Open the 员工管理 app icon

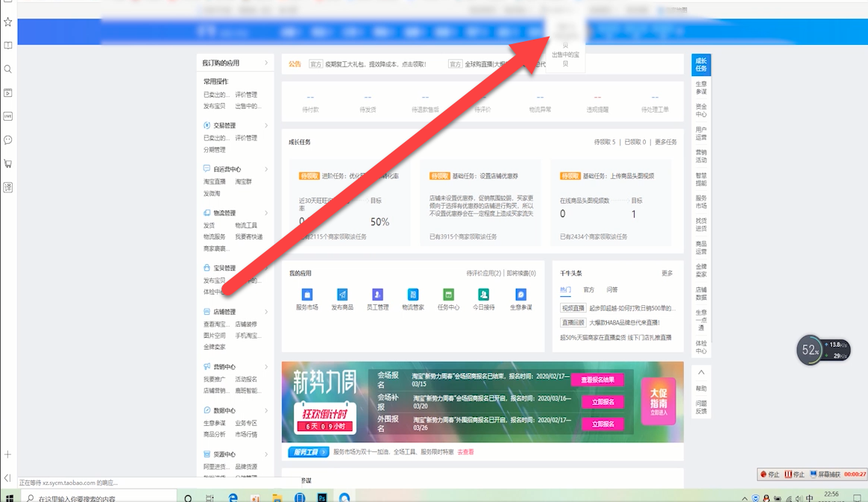click(x=377, y=295)
